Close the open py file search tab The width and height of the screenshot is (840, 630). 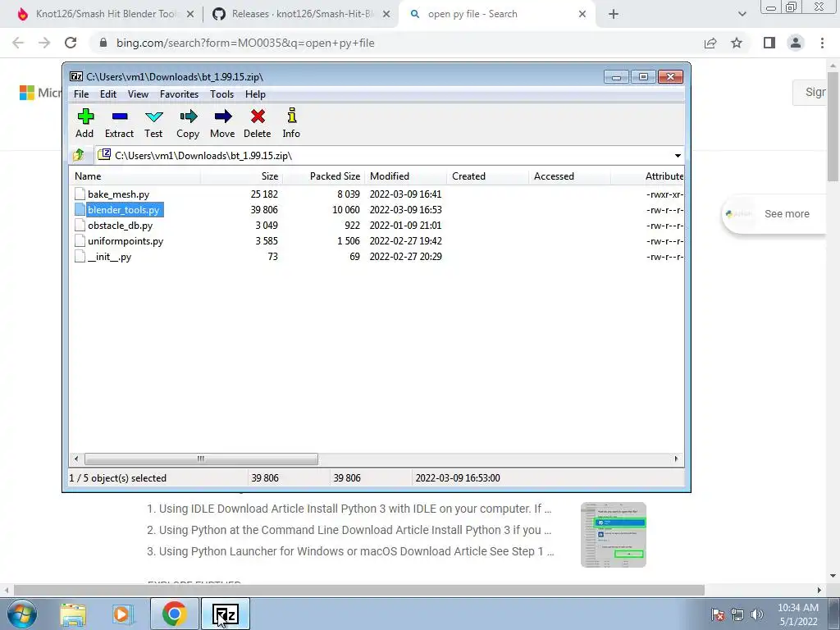582,15
